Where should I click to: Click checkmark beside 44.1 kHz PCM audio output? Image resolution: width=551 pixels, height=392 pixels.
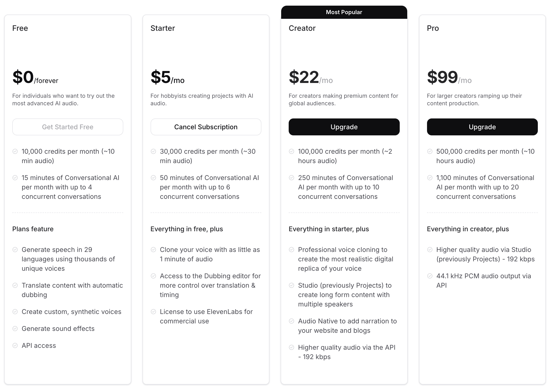[430, 276]
